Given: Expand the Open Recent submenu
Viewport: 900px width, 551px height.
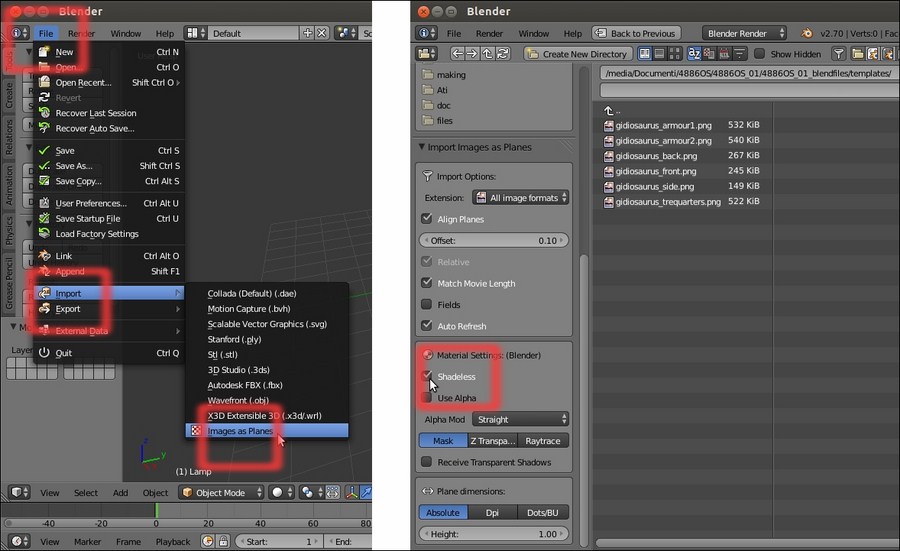Looking at the screenshot, I should (x=109, y=83).
